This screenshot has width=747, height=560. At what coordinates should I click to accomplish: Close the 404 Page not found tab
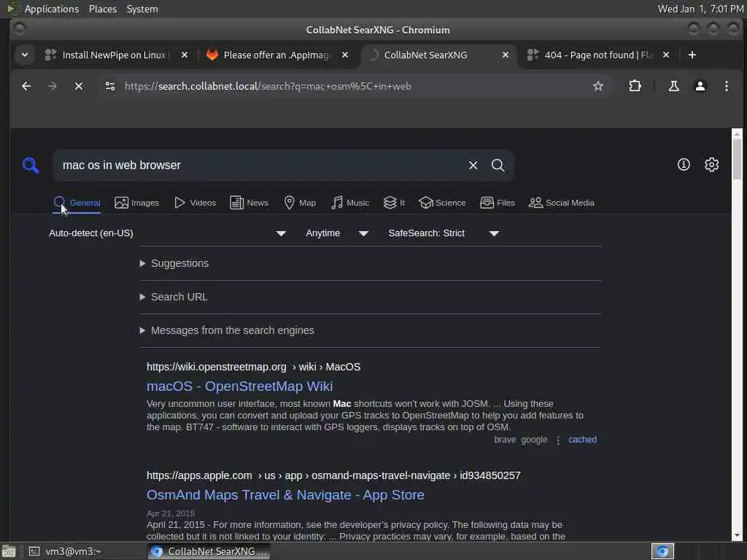pos(666,55)
